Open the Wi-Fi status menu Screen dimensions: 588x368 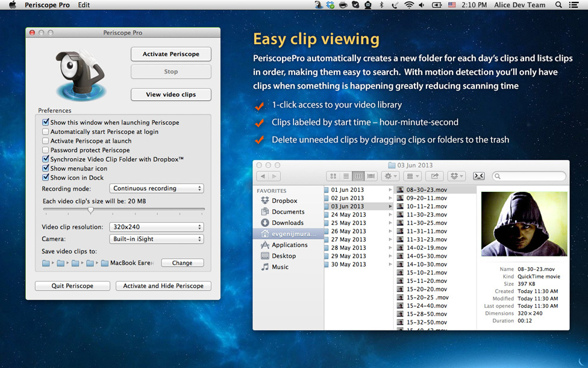pos(409,5)
